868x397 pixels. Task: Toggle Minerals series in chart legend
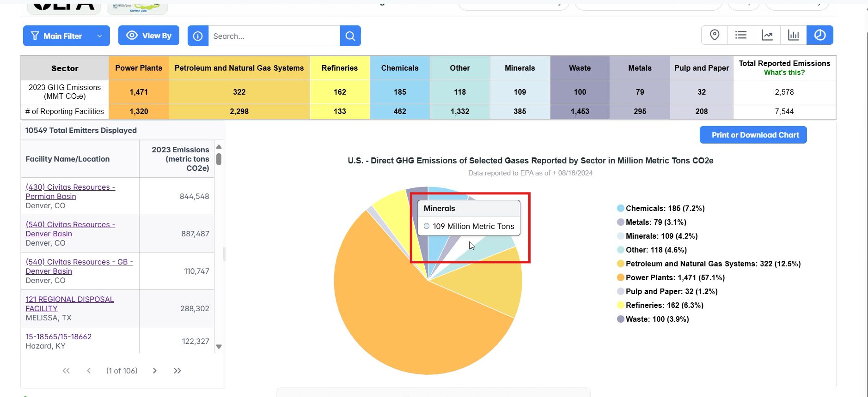click(657, 236)
